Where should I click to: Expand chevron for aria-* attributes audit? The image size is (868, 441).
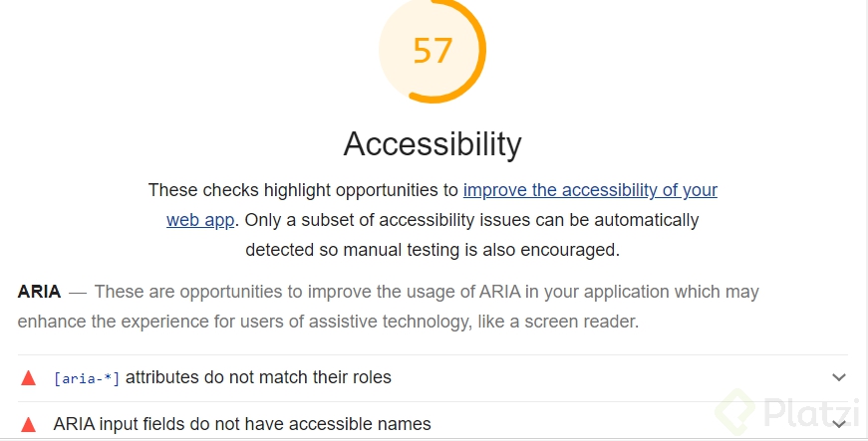tap(839, 377)
